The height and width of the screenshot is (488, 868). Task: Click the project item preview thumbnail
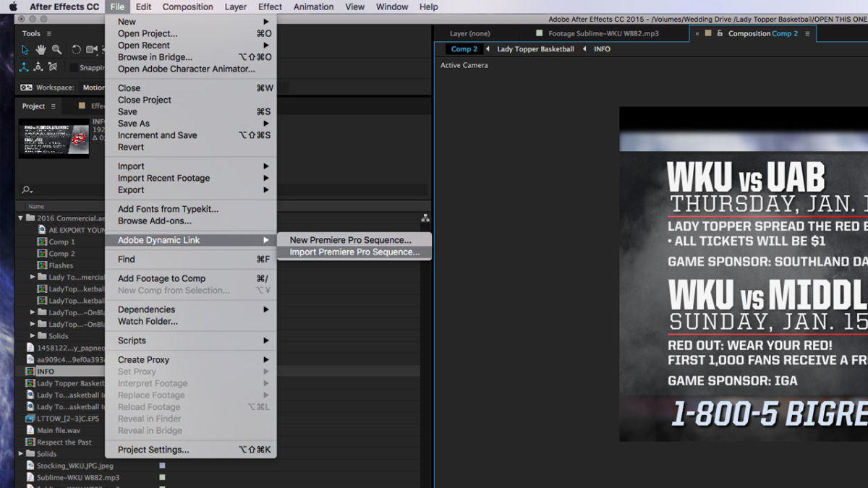pos(54,137)
